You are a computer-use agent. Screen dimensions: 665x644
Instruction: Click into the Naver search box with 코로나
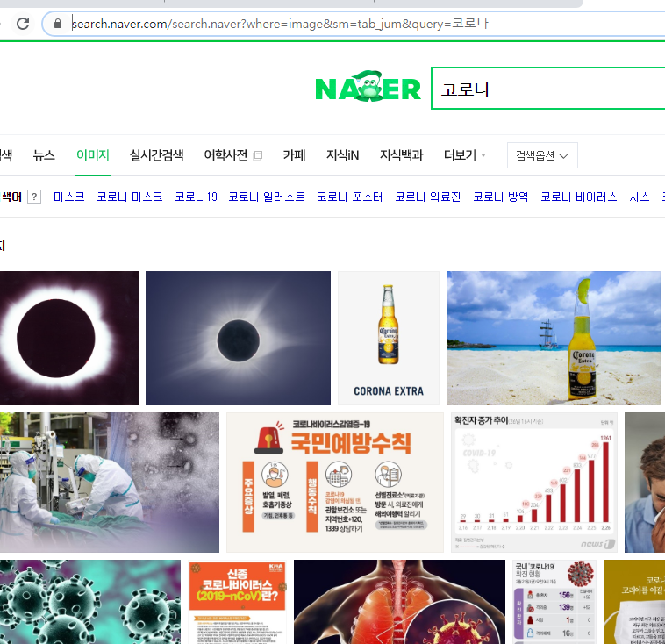(548, 89)
